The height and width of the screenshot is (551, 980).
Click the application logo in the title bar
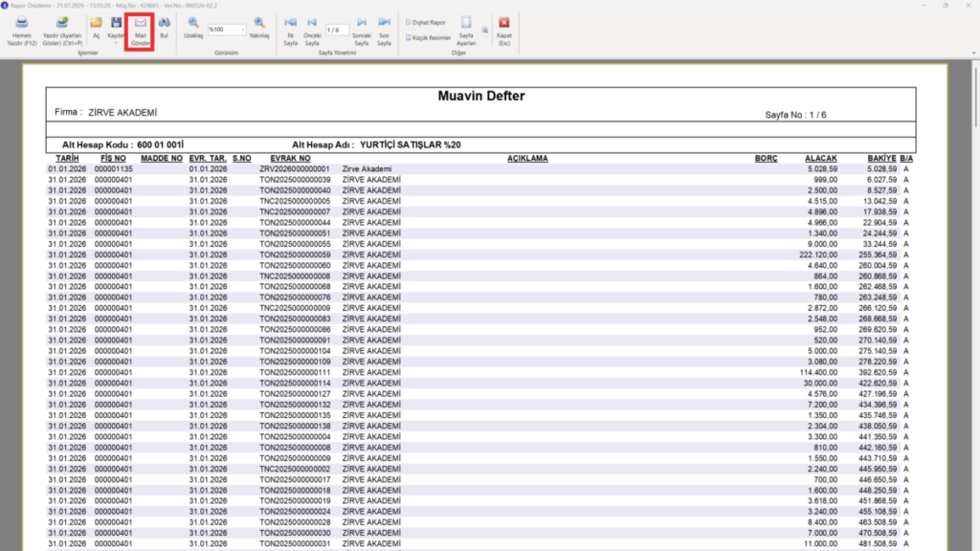[5, 5]
